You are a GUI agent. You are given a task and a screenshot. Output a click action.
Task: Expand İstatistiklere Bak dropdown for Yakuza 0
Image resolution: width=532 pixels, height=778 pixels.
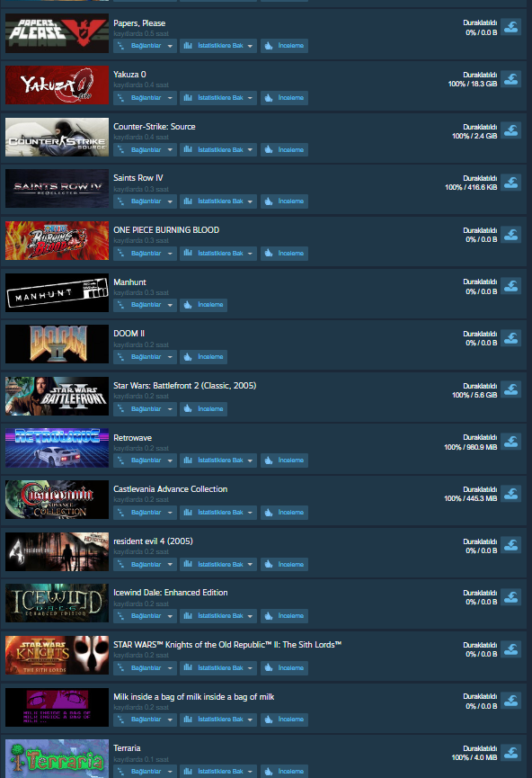(218, 98)
